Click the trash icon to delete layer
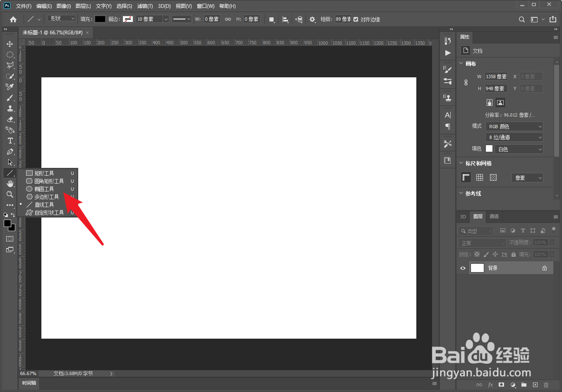The height and width of the screenshot is (392, 562). coord(546,385)
